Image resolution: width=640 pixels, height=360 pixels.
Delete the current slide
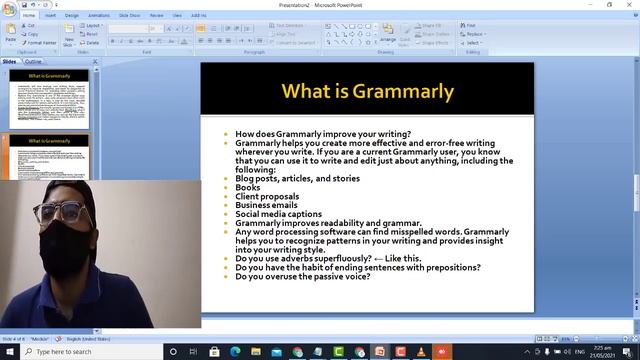[x=89, y=43]
